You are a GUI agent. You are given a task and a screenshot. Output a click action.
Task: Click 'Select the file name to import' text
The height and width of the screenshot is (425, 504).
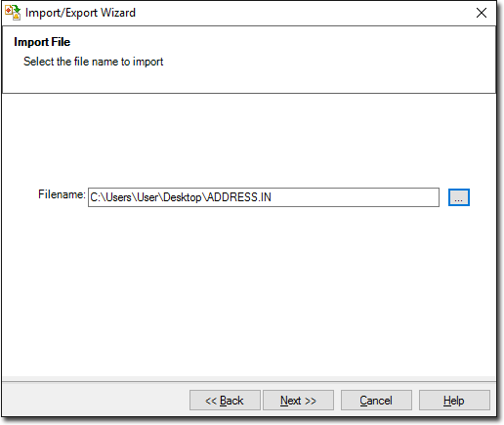94,62
